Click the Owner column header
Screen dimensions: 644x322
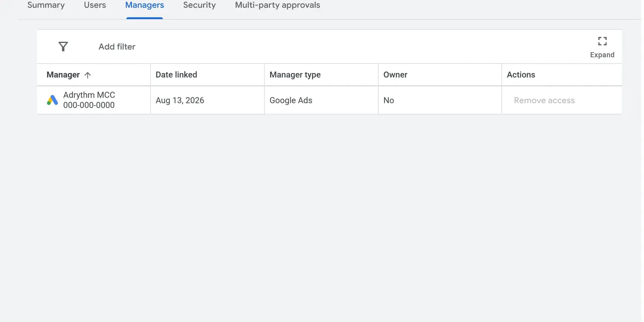click(x=395, y=75)
